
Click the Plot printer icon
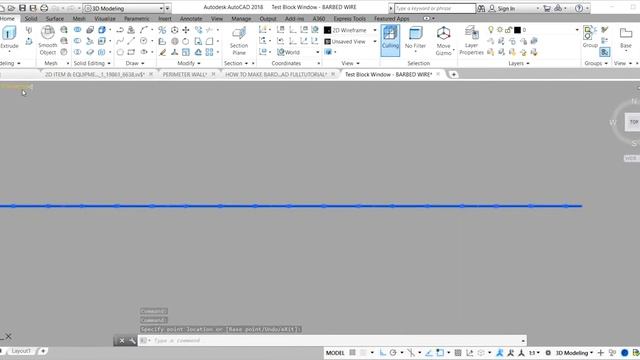point(44,8)
